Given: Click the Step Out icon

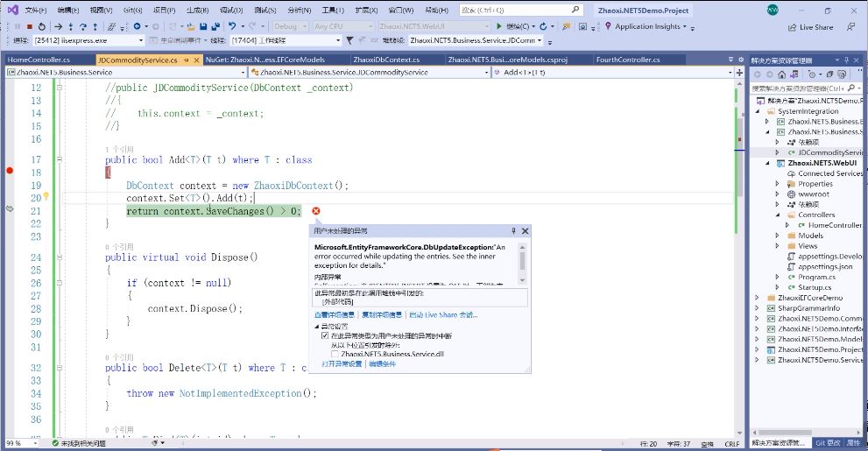Looking at the screenshot, I should [95, 26].
